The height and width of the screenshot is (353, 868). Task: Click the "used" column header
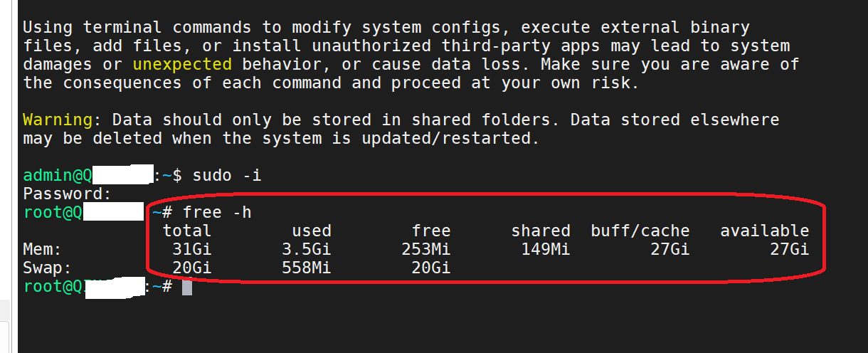312,231
